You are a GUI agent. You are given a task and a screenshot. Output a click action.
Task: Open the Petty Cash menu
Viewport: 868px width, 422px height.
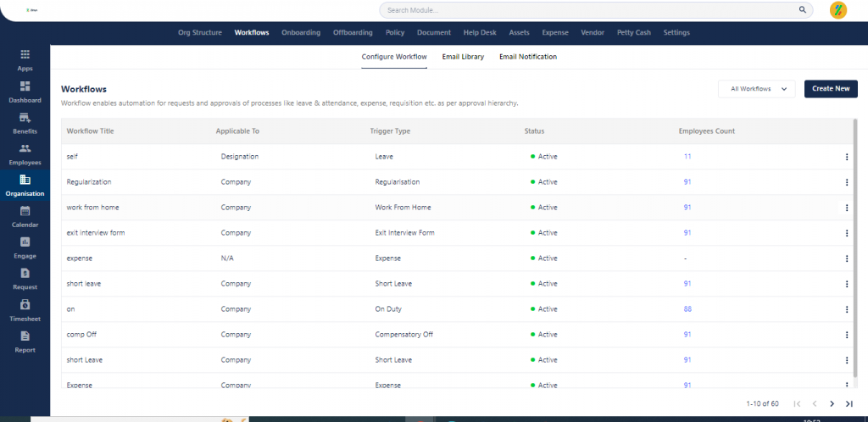point(634,33)
